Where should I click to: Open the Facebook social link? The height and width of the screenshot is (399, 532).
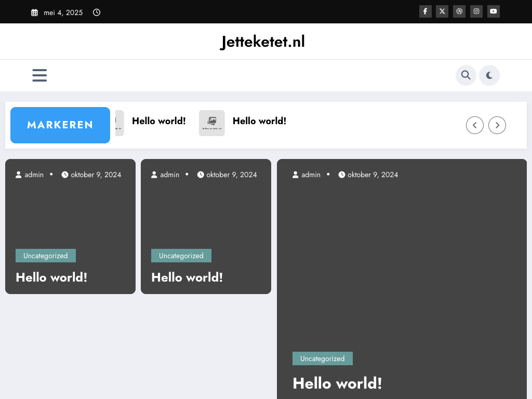(x=425, y=11)
